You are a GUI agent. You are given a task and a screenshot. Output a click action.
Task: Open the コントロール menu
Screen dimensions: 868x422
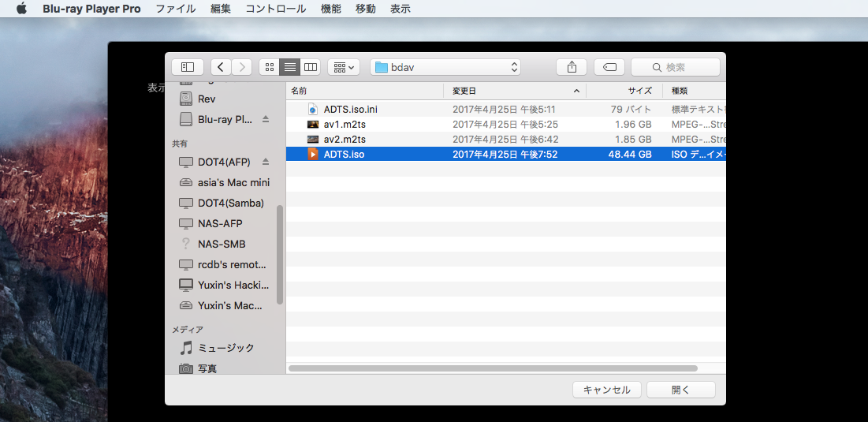pyautogui.click(x=275, y=9)
